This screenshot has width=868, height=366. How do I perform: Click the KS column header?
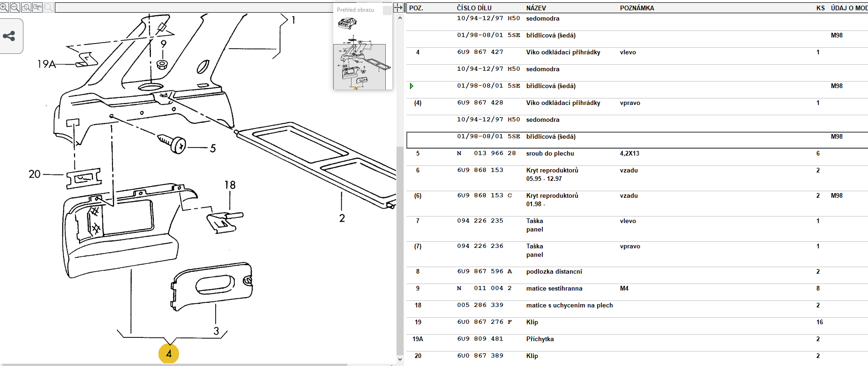821,8
